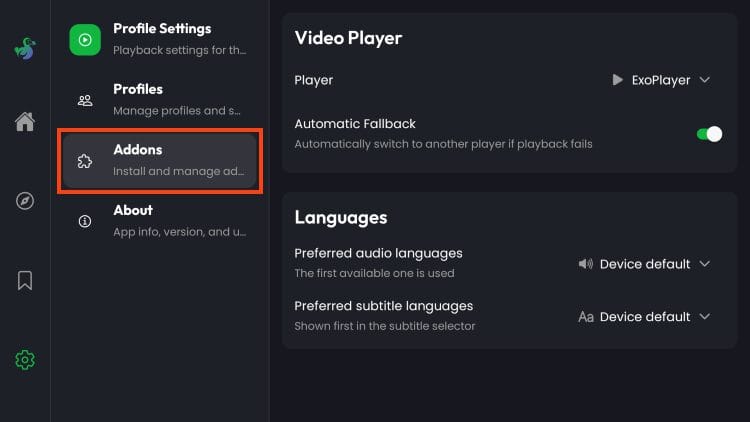Open the About menu entry
The image size is (750, 422).
click(178, 220)
